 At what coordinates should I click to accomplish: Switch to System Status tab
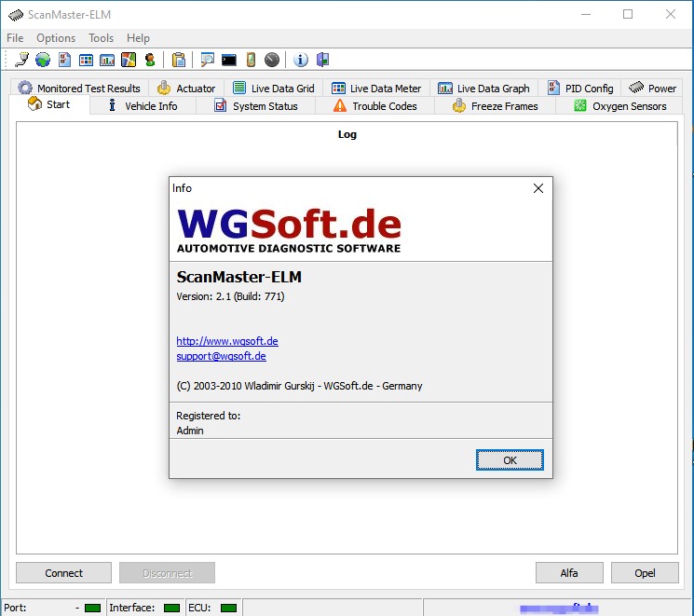tap(256, 106)
